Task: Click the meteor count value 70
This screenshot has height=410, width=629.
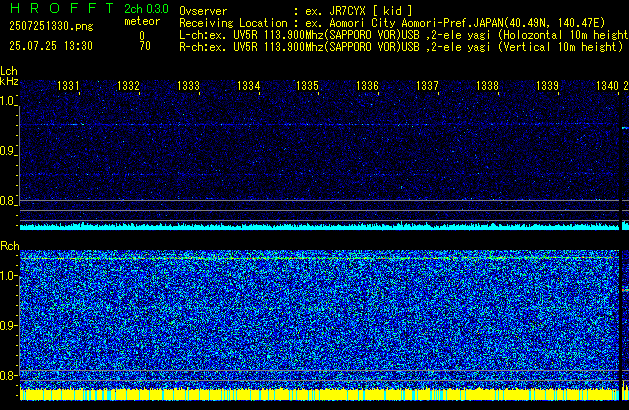Action: [145, 46]
